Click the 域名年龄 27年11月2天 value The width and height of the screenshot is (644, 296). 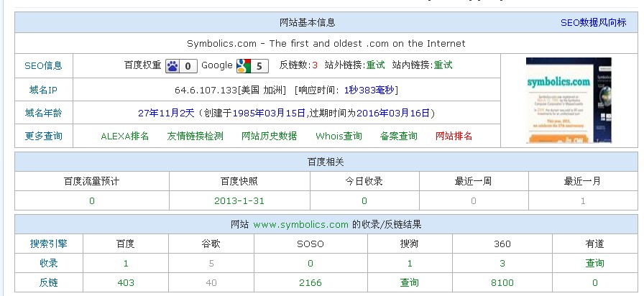click(x=167, y=113)
